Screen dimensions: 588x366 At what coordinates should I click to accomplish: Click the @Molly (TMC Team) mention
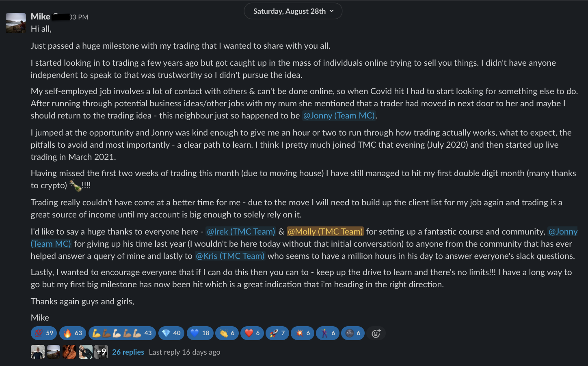[x=325, y=232]
